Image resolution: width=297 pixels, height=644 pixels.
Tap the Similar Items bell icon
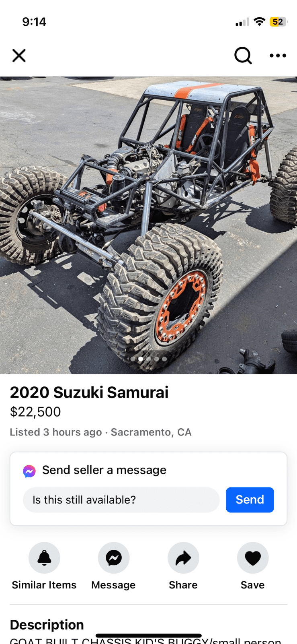click(x=44, y=557)
